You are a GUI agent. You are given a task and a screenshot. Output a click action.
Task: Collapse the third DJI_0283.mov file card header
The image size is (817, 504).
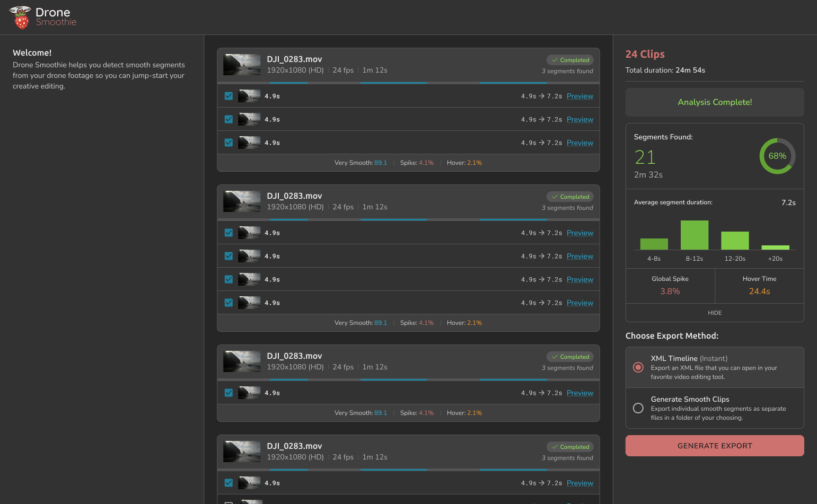(x=408, y=361)
